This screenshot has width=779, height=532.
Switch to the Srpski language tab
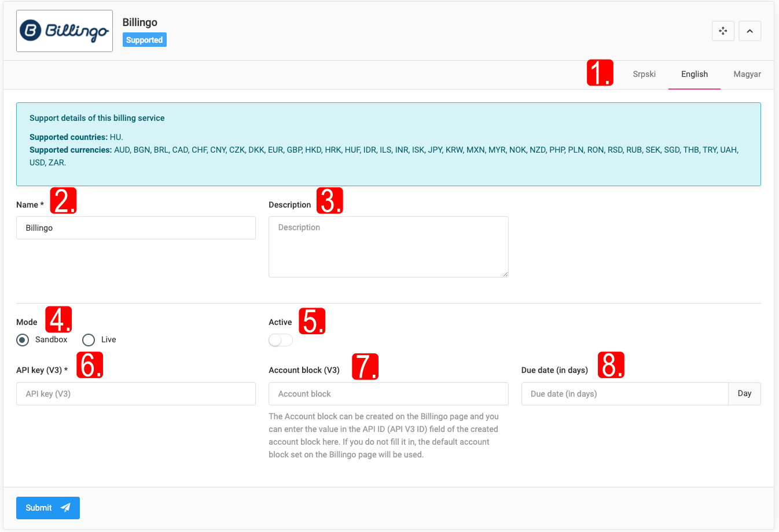click(644, 74)
